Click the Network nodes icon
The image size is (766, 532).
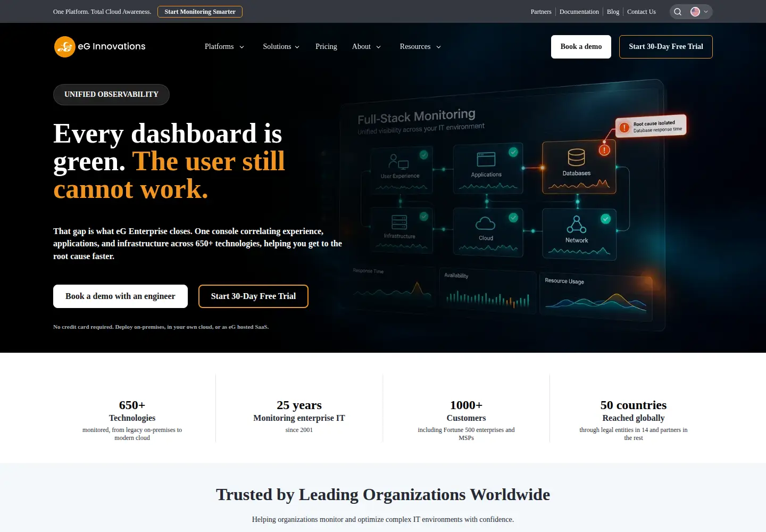pyautogui.click(x=577, y=225)
